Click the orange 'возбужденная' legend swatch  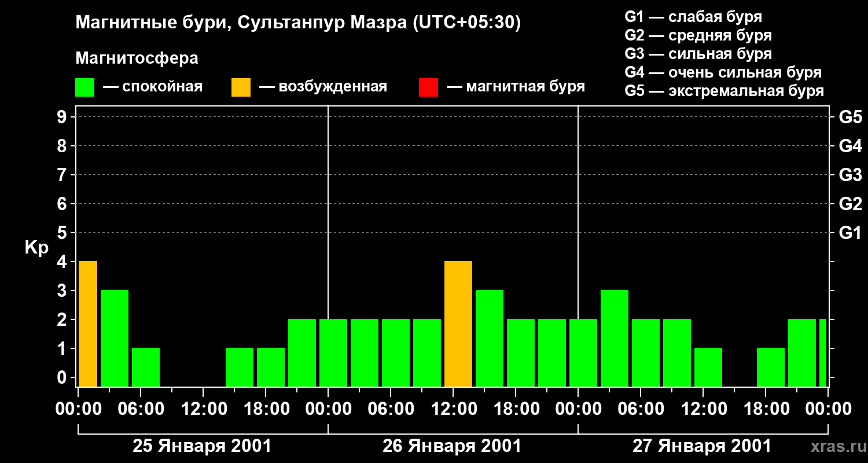(241, 87)
